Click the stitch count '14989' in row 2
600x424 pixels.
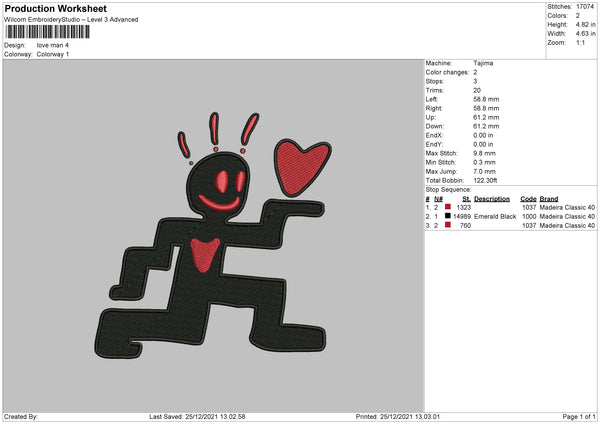pos(462,217)
